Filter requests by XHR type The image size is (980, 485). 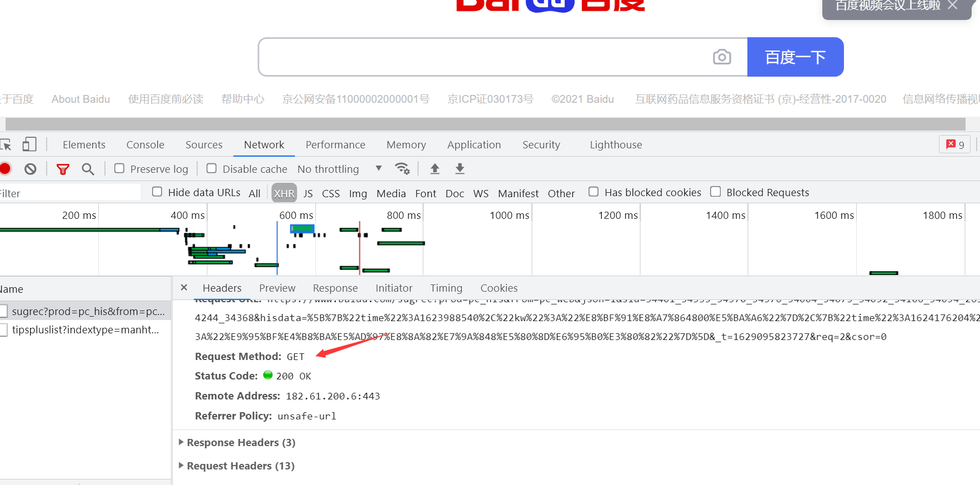point(284,193)
